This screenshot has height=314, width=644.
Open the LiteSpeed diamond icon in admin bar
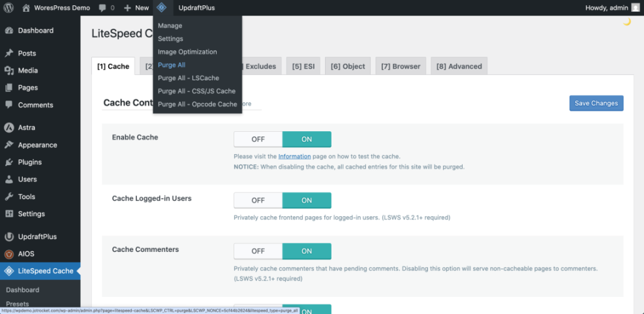[x=162, y=7]
